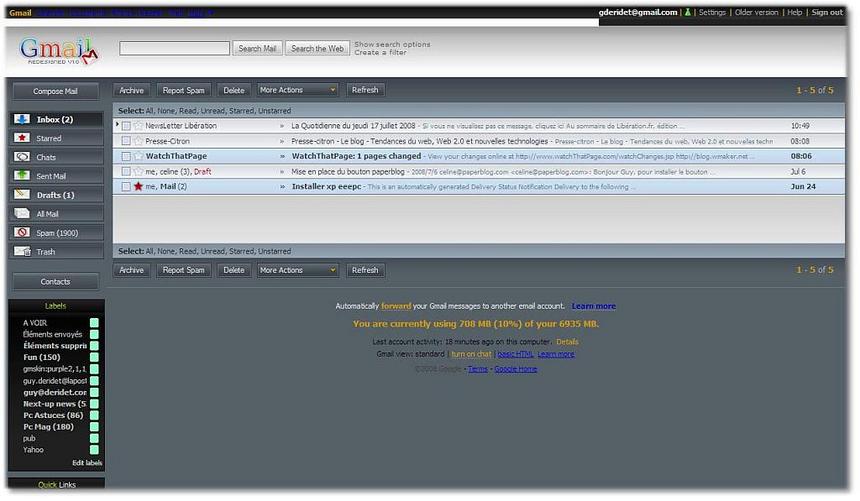Click the Search Mail button
Image resolution: width=860 pixels, height=501 pixels.
pos(257,48)
